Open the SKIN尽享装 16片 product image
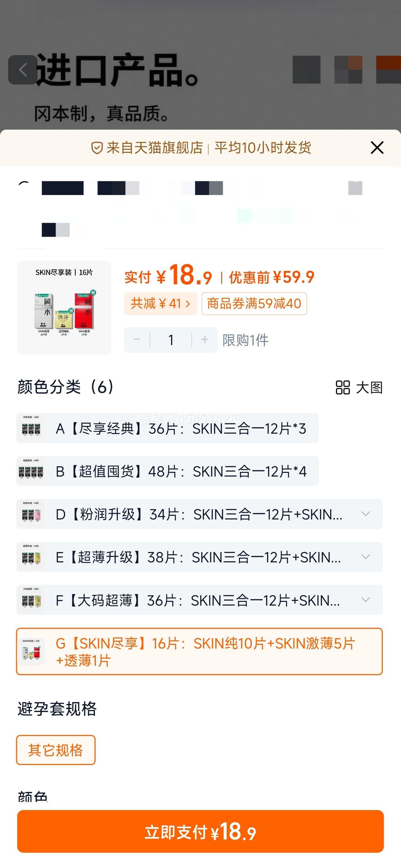 (64, 307)
